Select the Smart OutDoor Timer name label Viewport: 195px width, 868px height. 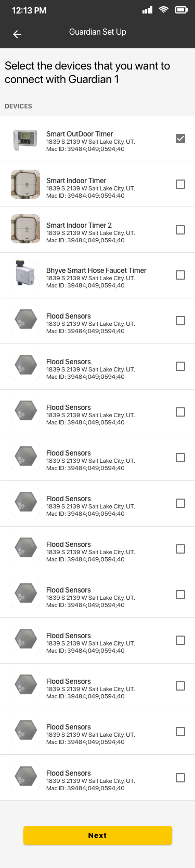(80, 134)
